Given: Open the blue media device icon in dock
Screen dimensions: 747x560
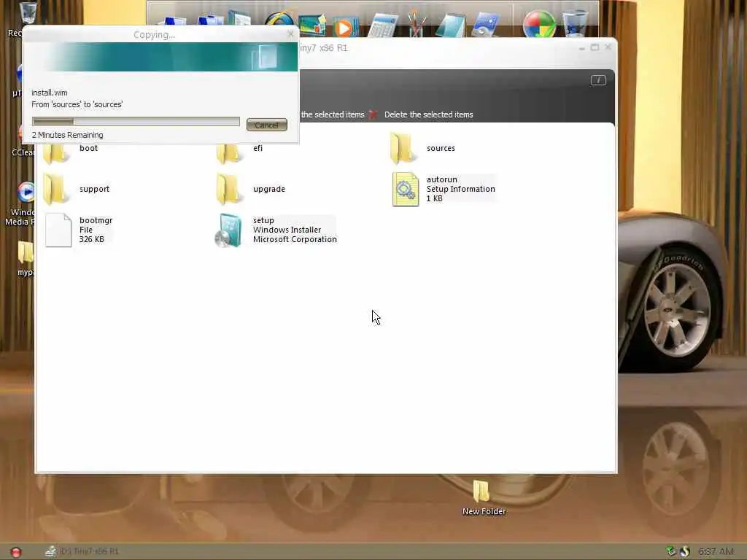Looking at the screenshot, I should pyautogui.click(x=485, y=26).
